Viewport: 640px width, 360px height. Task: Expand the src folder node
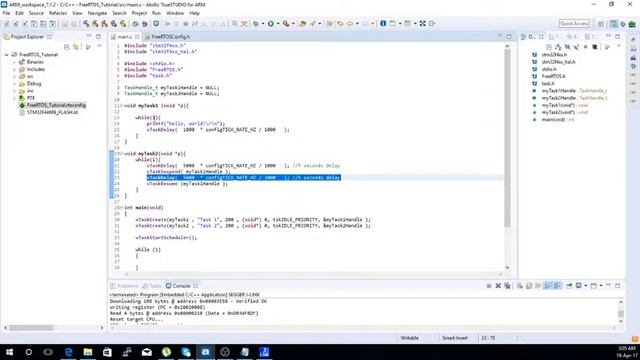(x=15, y=76)
